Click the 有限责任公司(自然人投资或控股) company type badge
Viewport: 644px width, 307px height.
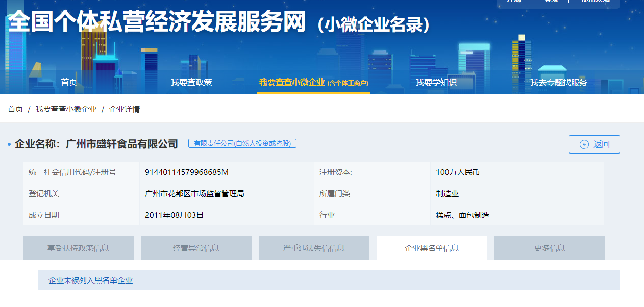242,143
